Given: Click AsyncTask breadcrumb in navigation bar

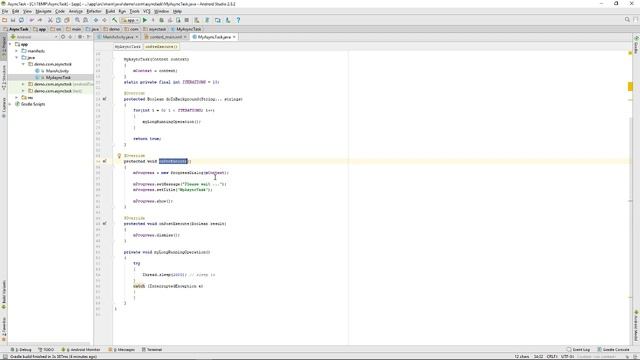Looking at the screenshot, I should [16, 29].
